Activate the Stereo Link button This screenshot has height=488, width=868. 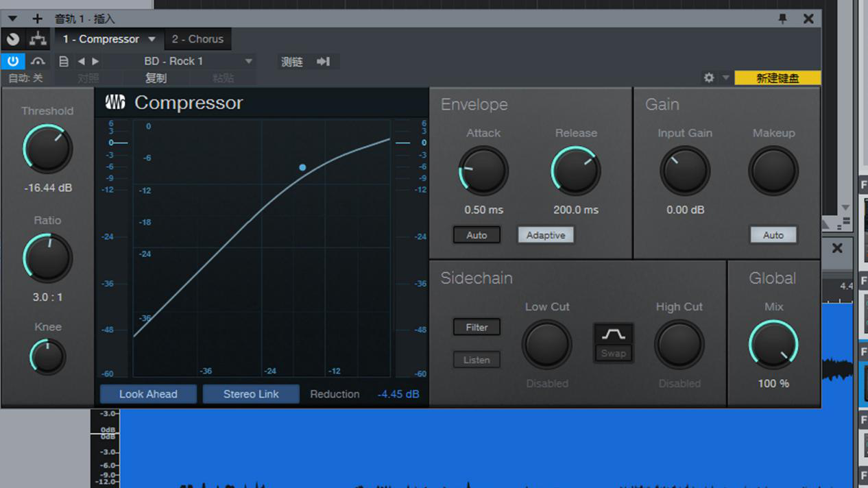[251, 393]
